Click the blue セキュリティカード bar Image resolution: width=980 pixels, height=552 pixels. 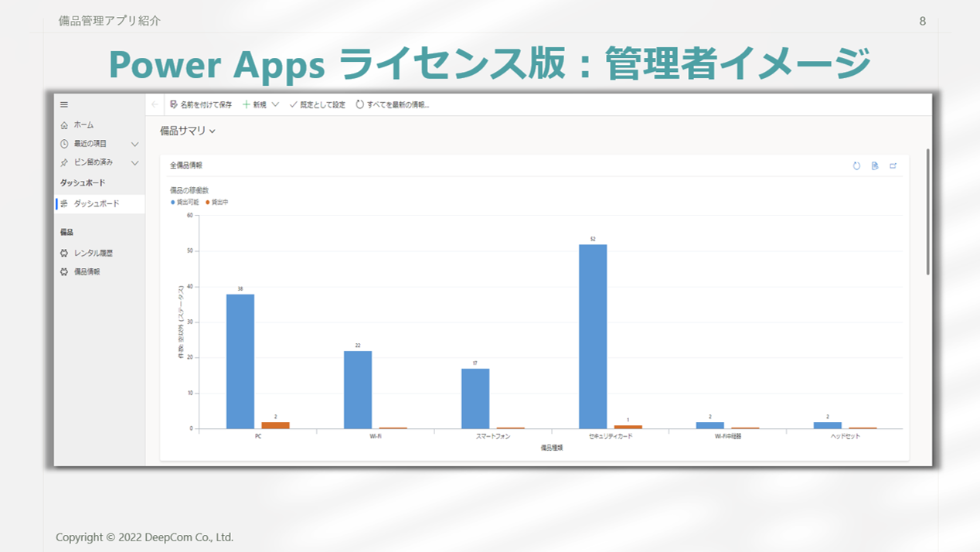(x=593, y=336)
